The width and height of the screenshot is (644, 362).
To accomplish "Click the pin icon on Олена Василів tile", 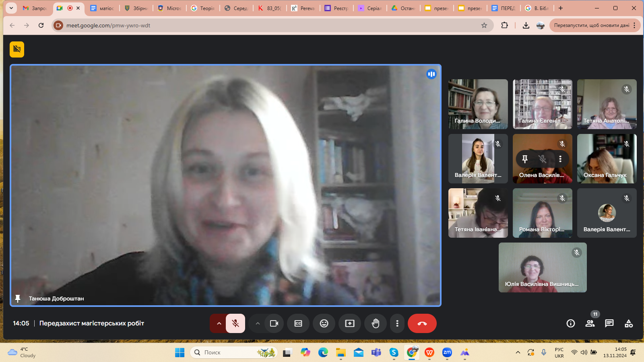I will click(x=525, y=159).
